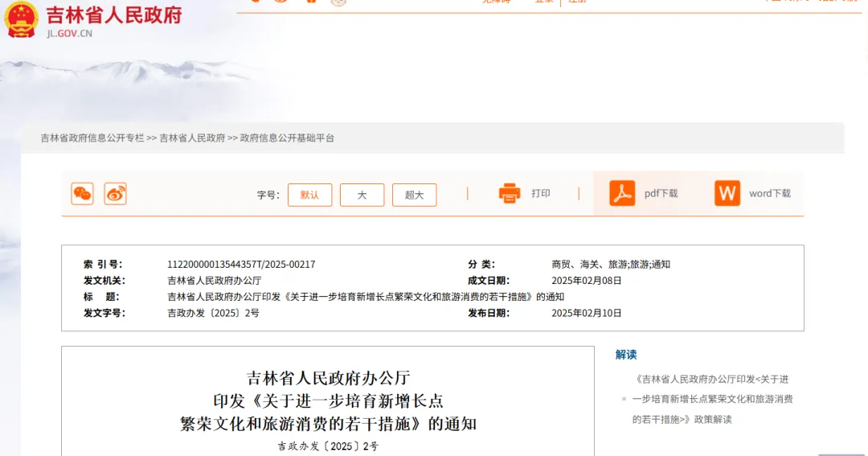This screenshot has width=868, height=456.
Task: Open 政府信息公开基础平台 breadcrumb
Action: tap(287, 138)
